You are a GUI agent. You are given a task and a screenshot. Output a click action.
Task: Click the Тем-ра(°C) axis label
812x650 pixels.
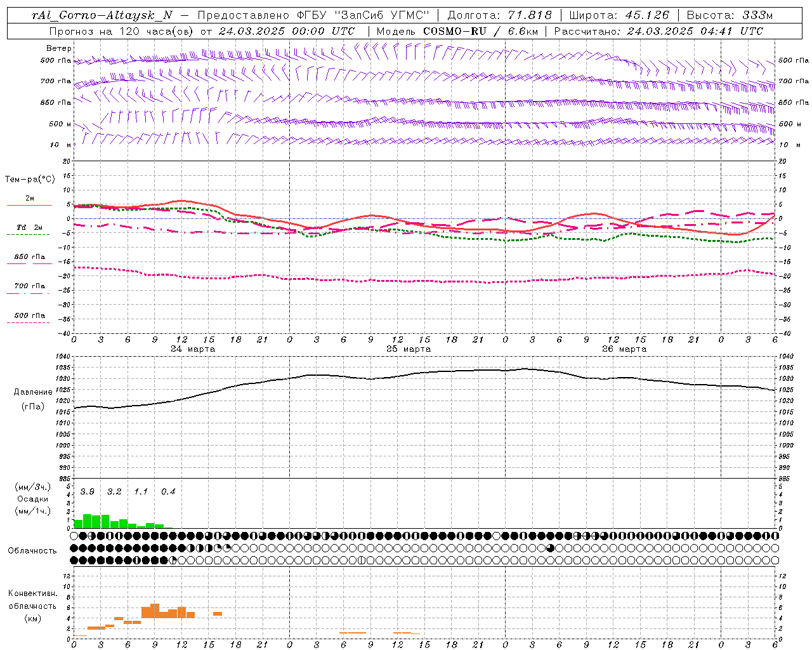point(30,180)
